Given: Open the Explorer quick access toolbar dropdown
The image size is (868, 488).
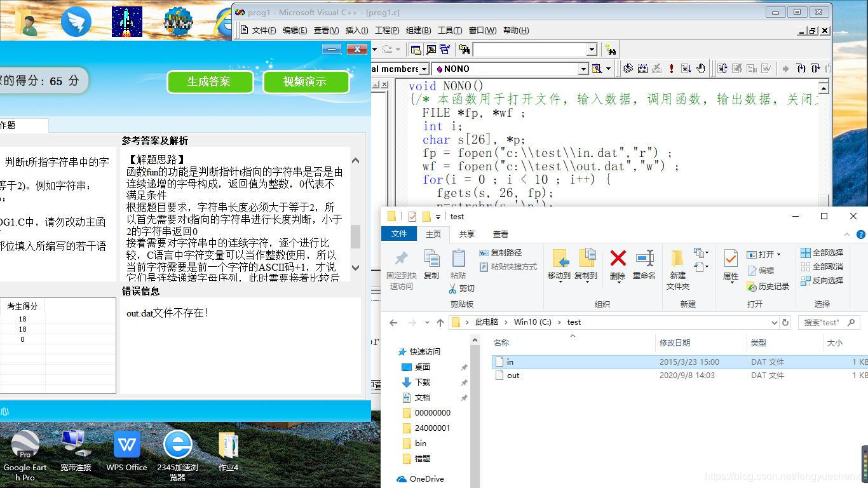Looking at the screenshot, I should (x=438, y=217).
